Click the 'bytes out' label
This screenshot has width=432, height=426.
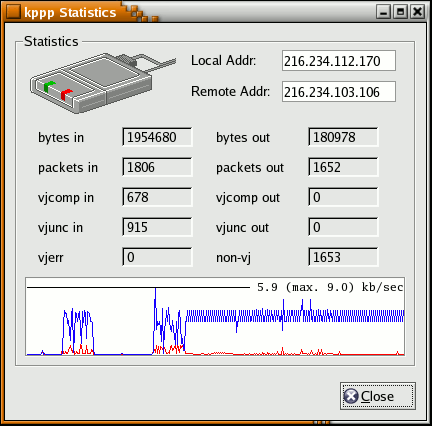click(x=243, y=137)
